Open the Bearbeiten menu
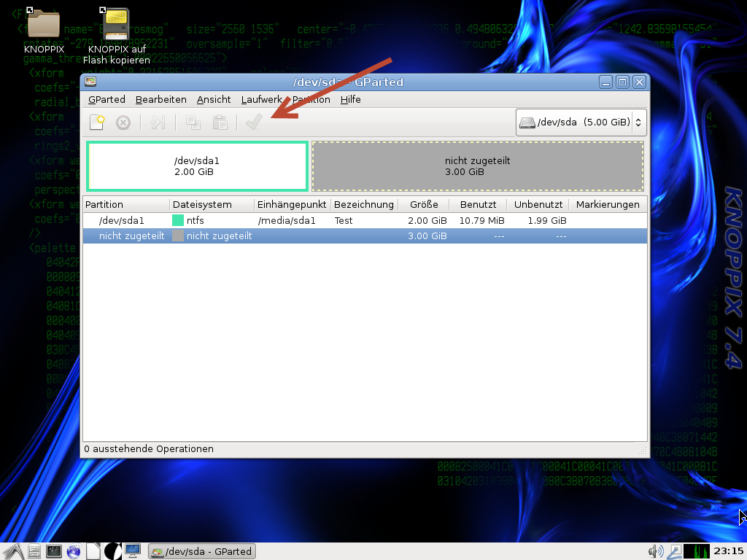747x560 pixels. coord(161,99)
